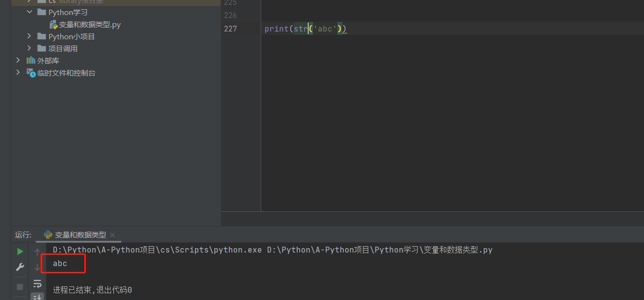Collapse the Python学习 folder
The width and height of the screenshot is (644, 300).
click(29, 12)
